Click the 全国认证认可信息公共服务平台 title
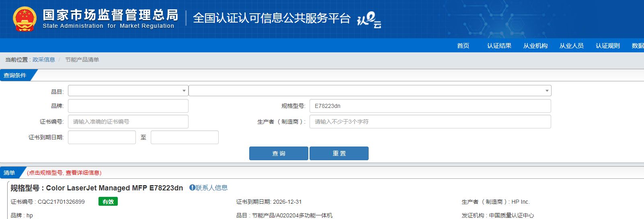 point(272,18)
